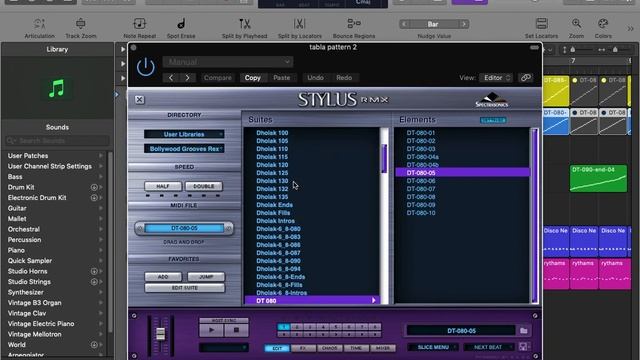Switch to the EDIT page tab

tap(277, 348)
